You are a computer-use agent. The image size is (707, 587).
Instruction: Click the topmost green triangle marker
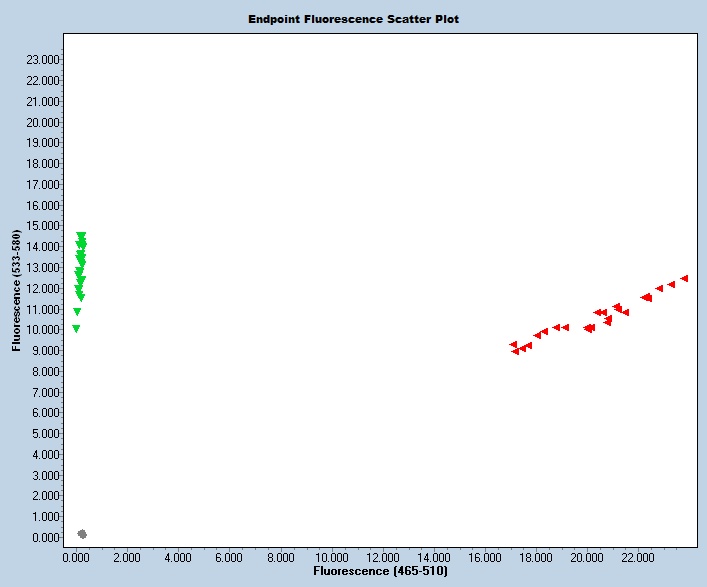pos(81,236)
